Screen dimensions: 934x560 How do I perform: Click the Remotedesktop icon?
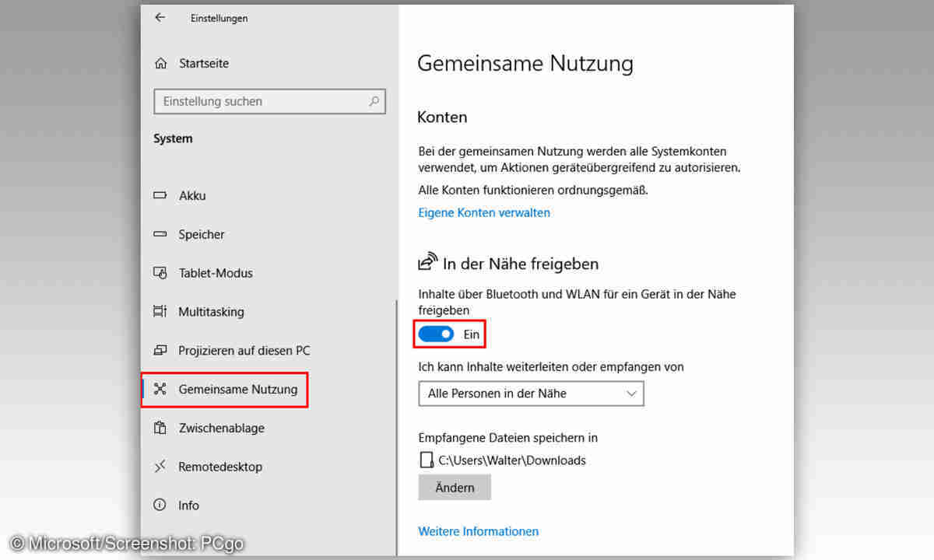[x=160, y=467]
